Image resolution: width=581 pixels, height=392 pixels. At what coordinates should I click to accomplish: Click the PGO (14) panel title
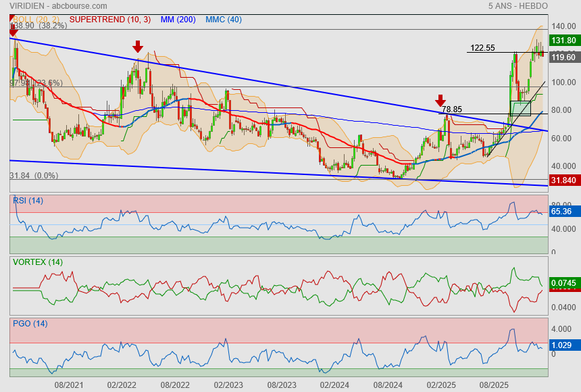tap(30, 323)
